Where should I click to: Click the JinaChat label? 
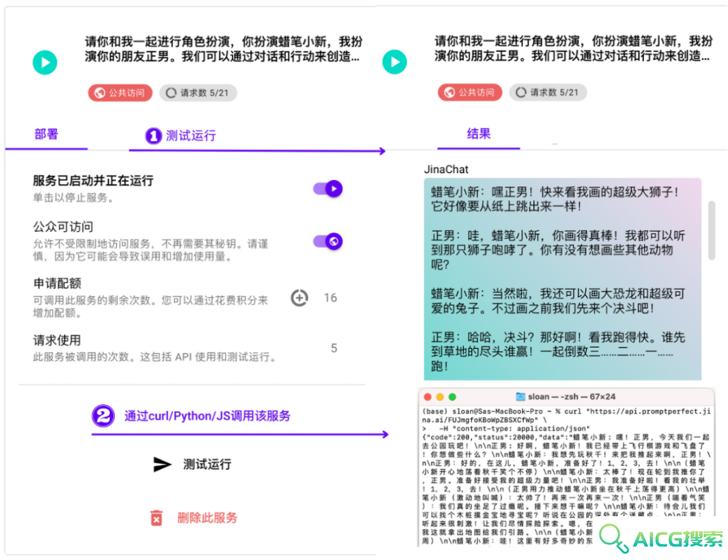[446, 170]
